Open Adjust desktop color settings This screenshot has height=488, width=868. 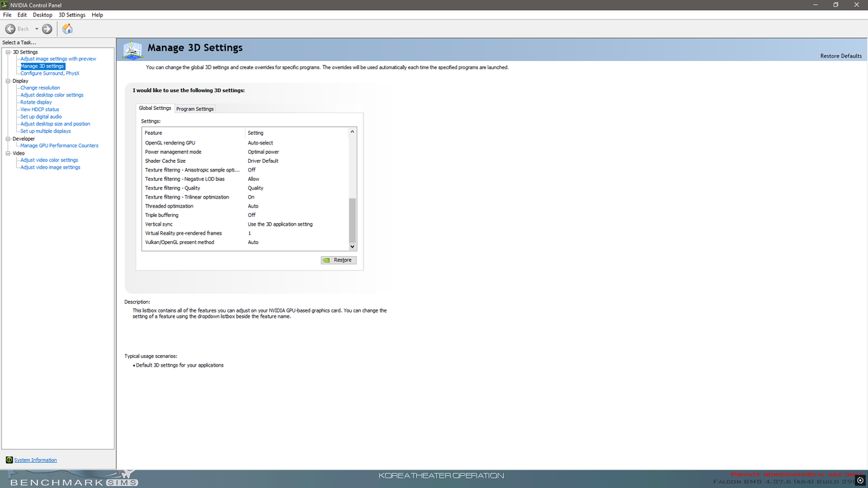[x=52, y=95]
